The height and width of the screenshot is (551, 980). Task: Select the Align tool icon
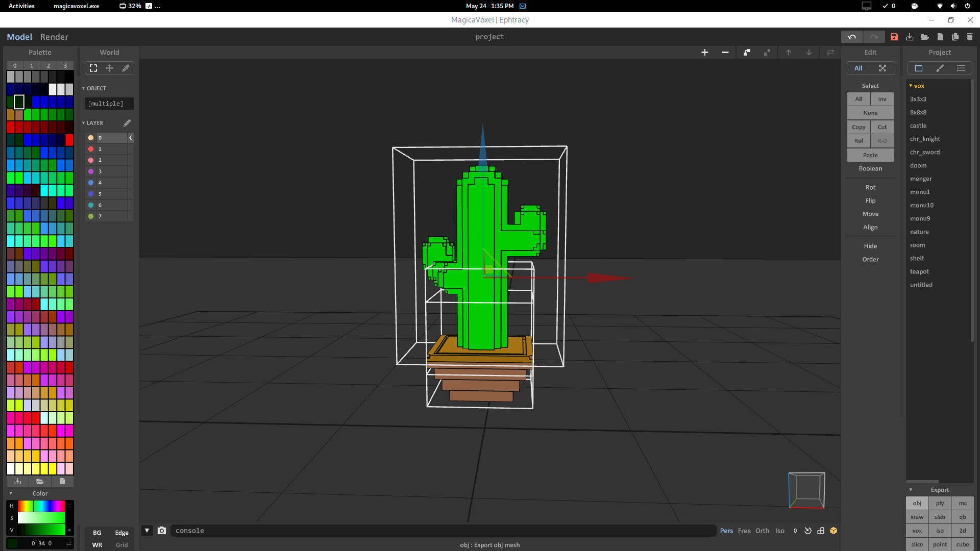(871, 227)
